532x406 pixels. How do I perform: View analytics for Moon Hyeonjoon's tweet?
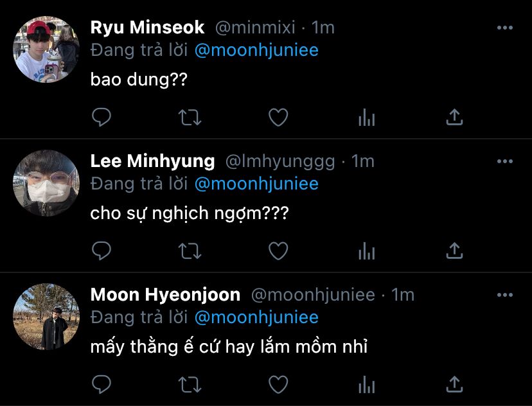(x=366, y=385)
